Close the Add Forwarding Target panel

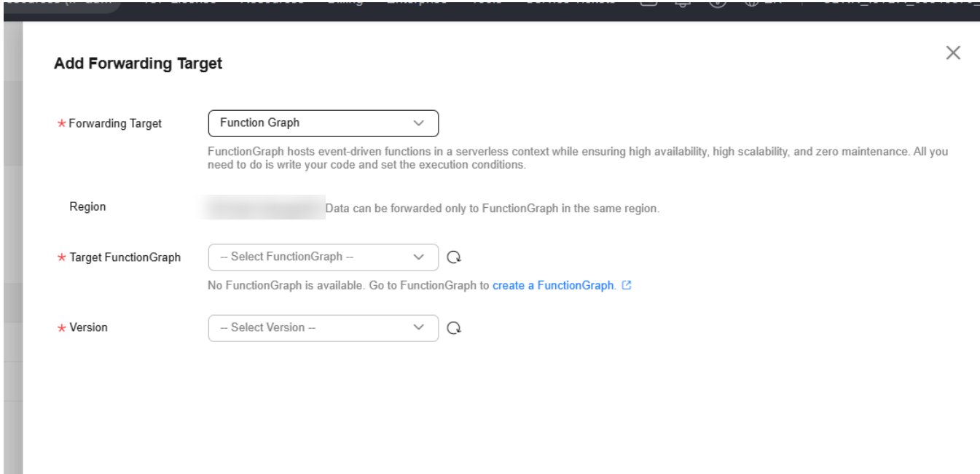tap(952, 53)
